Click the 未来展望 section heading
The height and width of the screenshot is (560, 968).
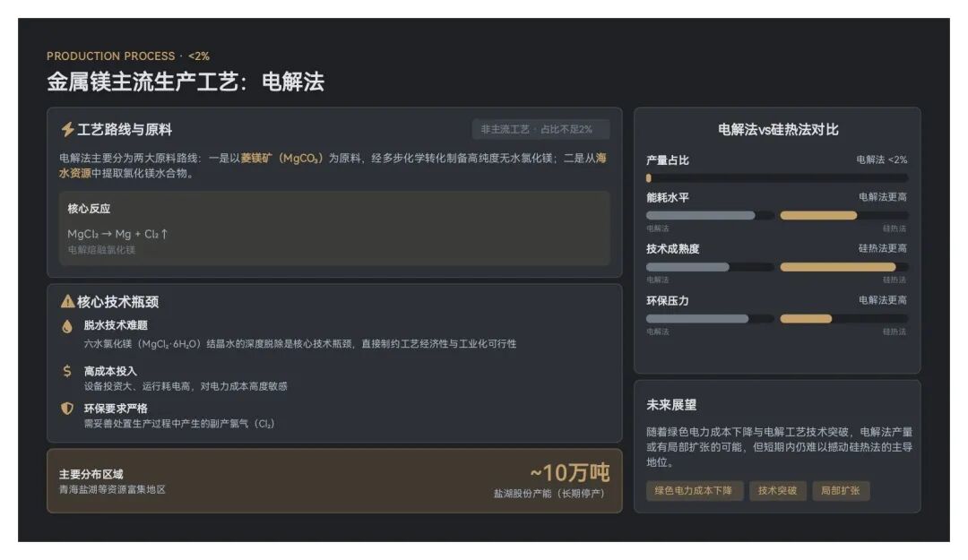coord(671,405)
